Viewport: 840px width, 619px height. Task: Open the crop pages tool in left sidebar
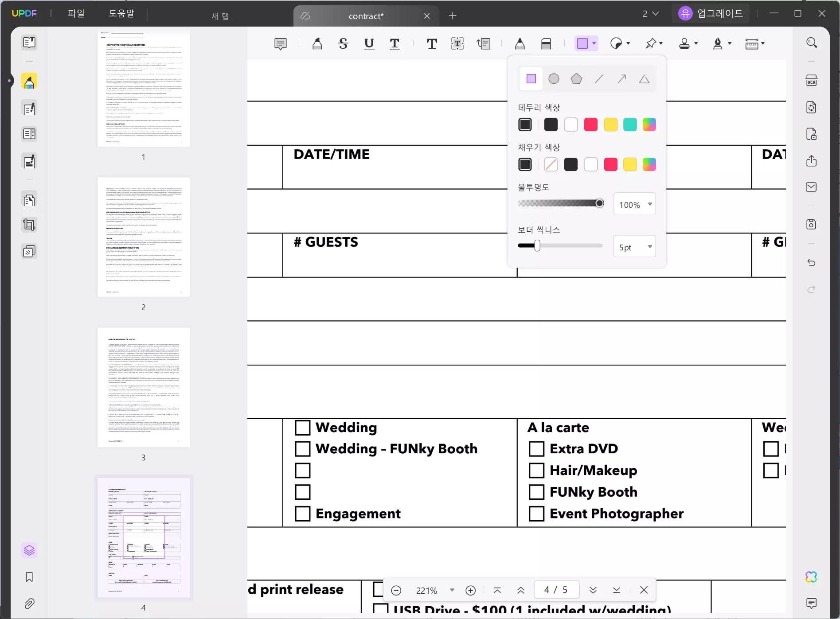[29, 225]
